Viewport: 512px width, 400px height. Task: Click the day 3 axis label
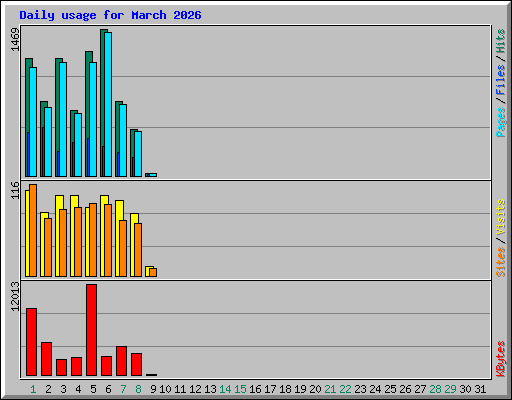click(x=63, y=389)
